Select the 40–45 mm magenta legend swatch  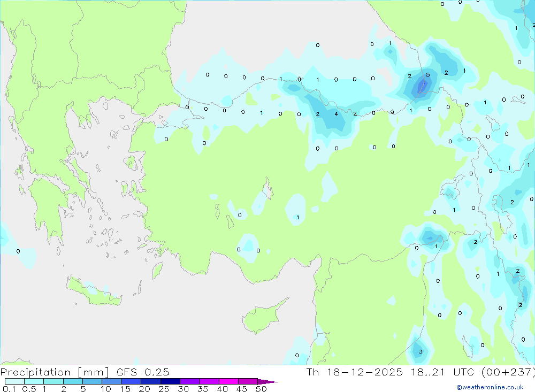[228, 381]
